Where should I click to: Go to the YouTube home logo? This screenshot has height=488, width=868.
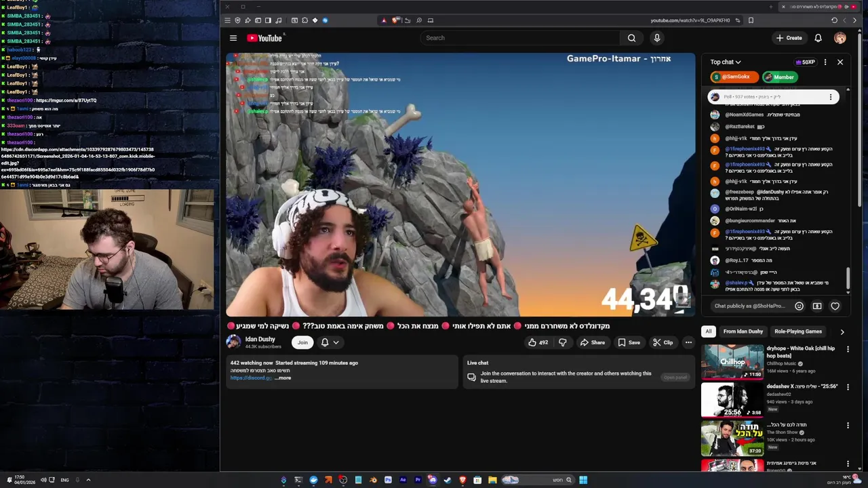(x=264, y=38)
